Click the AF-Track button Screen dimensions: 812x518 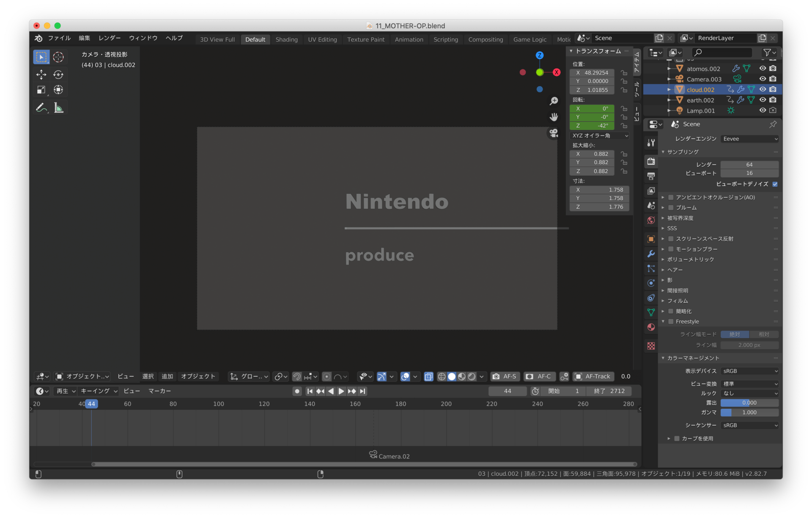(593, 376)
